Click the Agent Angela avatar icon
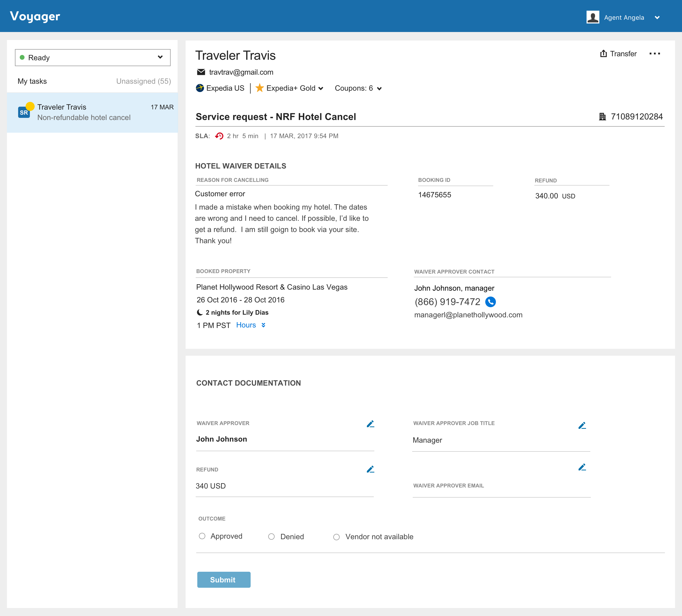The width and height of the screenshot is (682, 616). tap(593, 17)
